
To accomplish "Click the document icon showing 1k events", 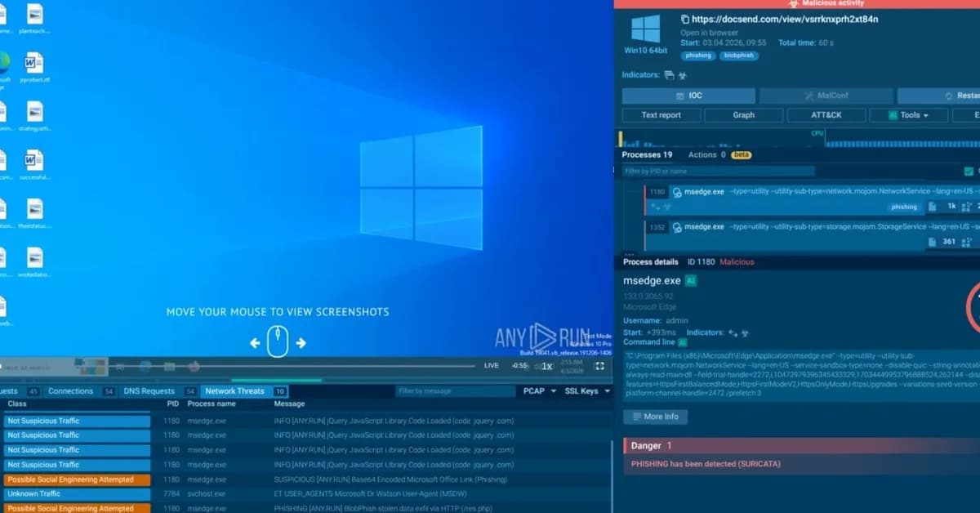I will pos(931,205).
